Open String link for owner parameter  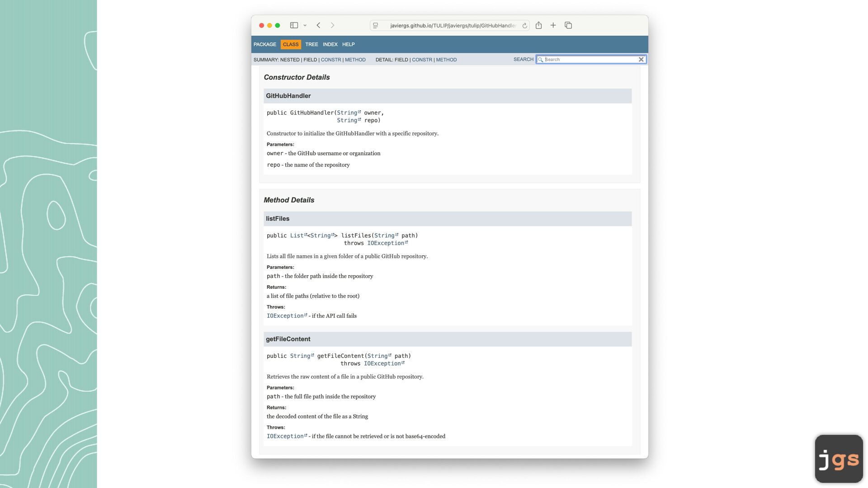tap(349, 113)
